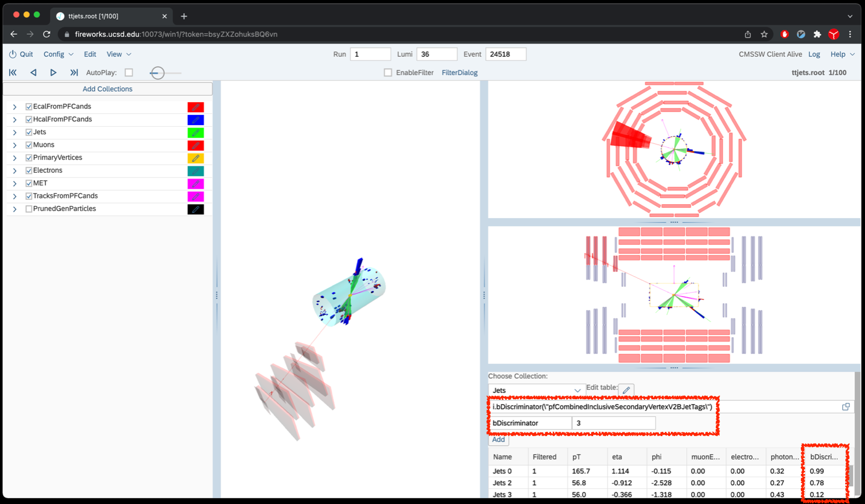Screen dimensions: 865x504
Task: Click the Event number field
Action: point(506,54)
